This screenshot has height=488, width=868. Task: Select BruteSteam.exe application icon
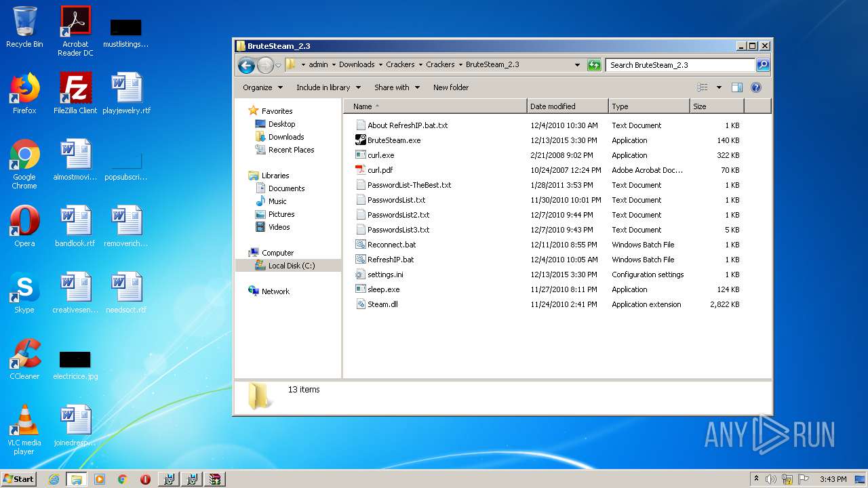(x=361, y=140)
